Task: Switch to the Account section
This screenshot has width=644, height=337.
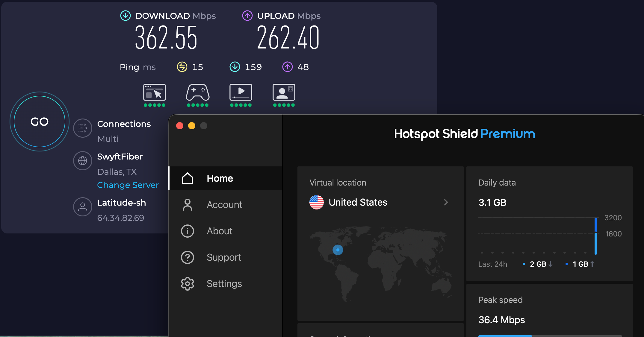Action: (224, 204)
